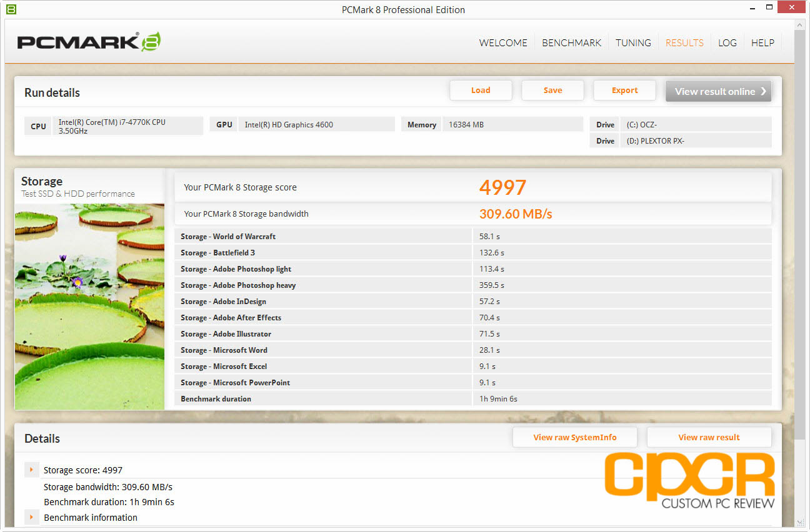810x532 pixels.
Task: Open the TUNING tab
Action: [633, 42]
